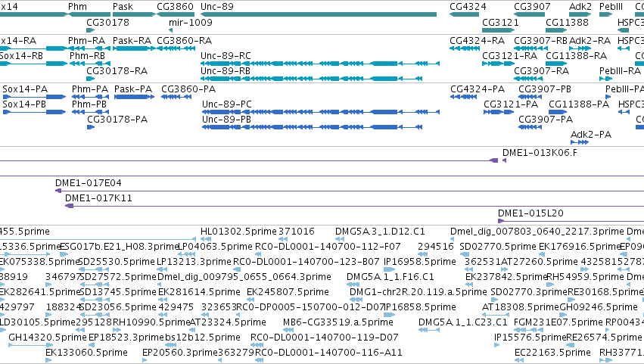Image resolution: width=644 pixels, height=364 pixels.
Task: Click the RC0-DL0001-140700-119-D07 label
Action: coord(325,338)
